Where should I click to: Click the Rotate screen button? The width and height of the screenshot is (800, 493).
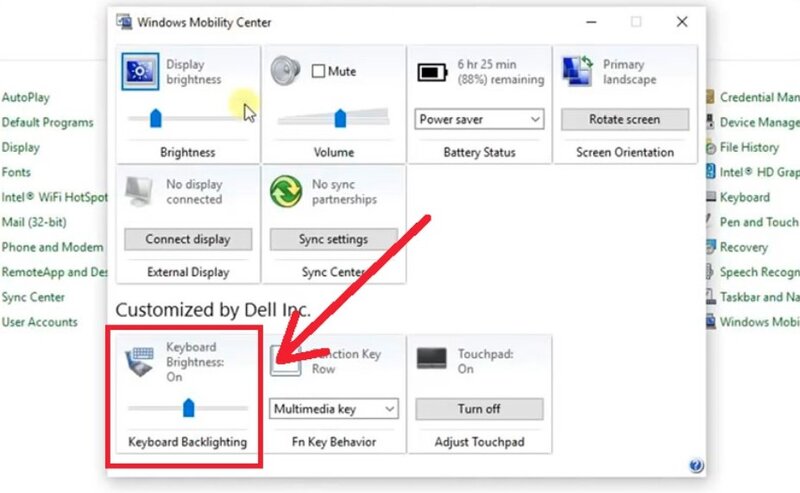coord(625,119)
